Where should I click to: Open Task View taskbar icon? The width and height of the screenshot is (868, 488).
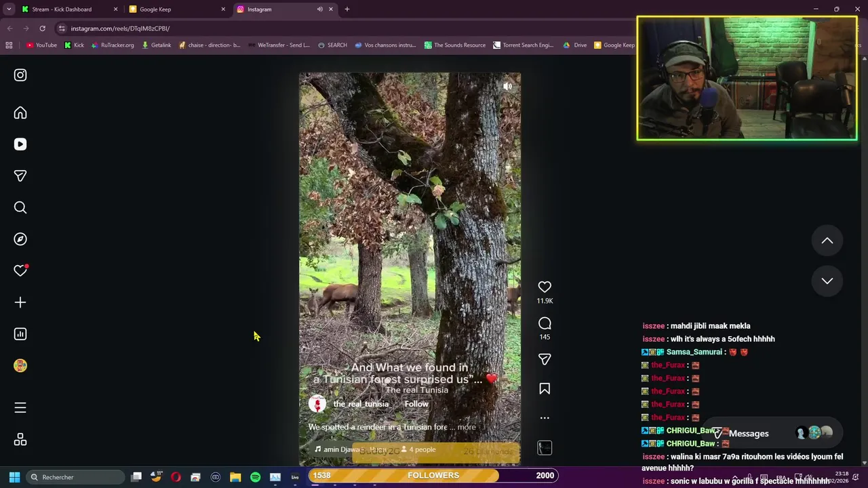click(x=136, y=477)
